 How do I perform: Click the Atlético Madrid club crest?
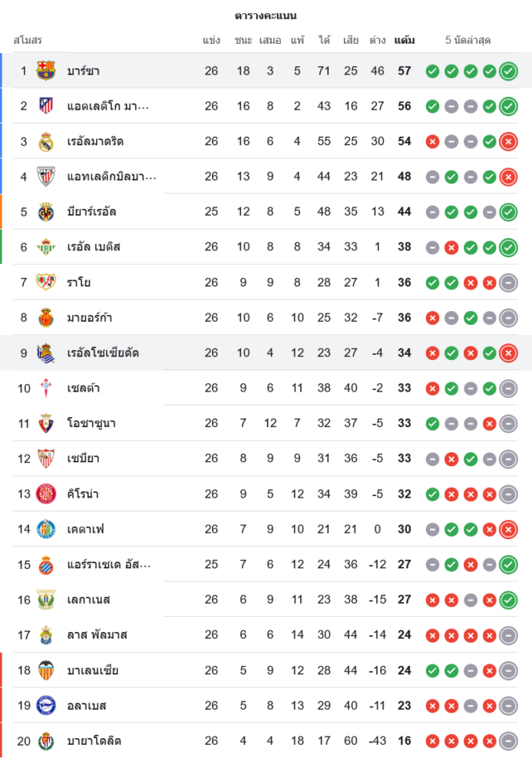(46, 106)
